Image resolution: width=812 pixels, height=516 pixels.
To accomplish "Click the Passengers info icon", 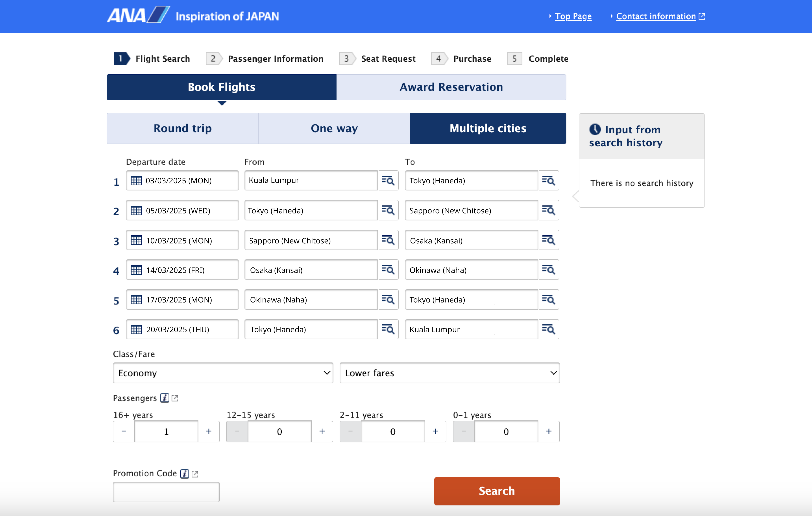I will [164, 398].
